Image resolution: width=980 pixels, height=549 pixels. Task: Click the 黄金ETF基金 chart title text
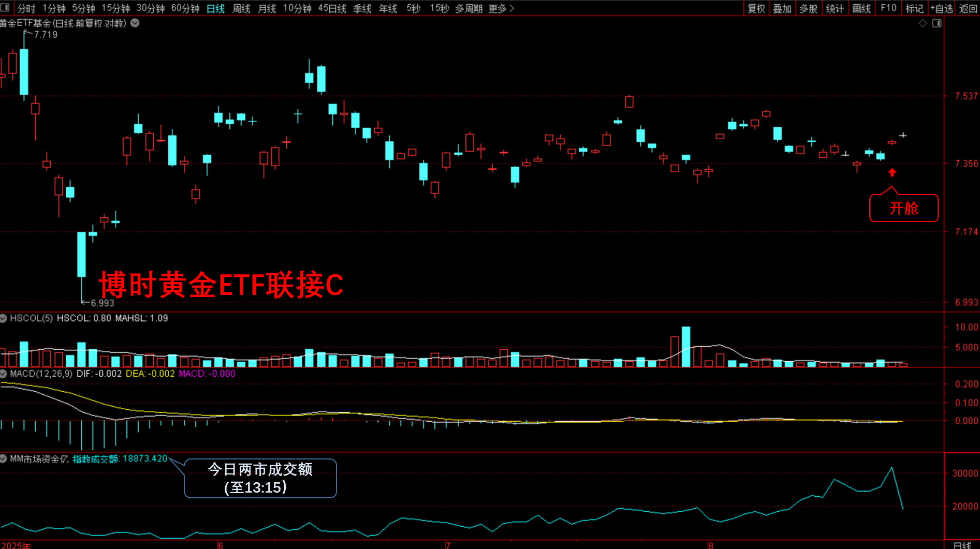(64, 23)
